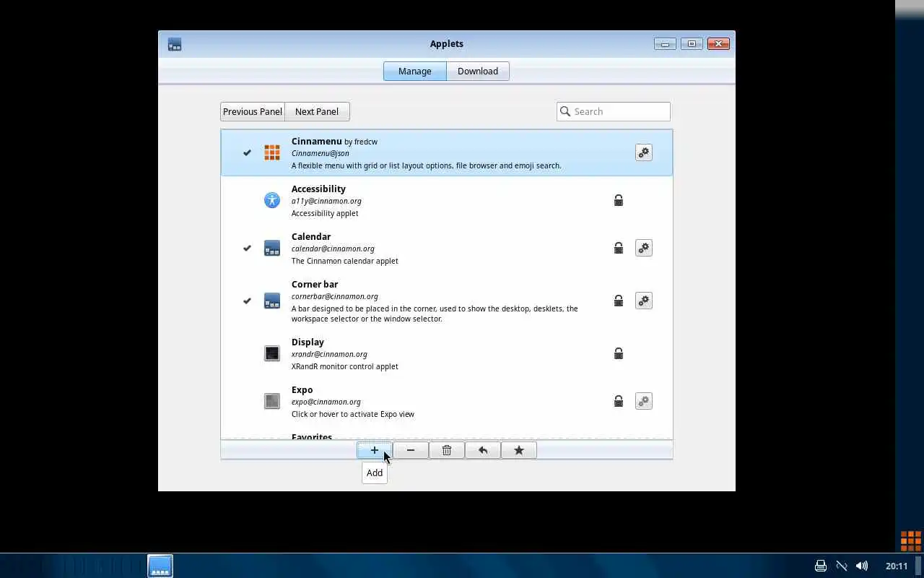Click the checkmark beside Corner bar
Viewport: 924px width, 578px height.
(247, 301)
